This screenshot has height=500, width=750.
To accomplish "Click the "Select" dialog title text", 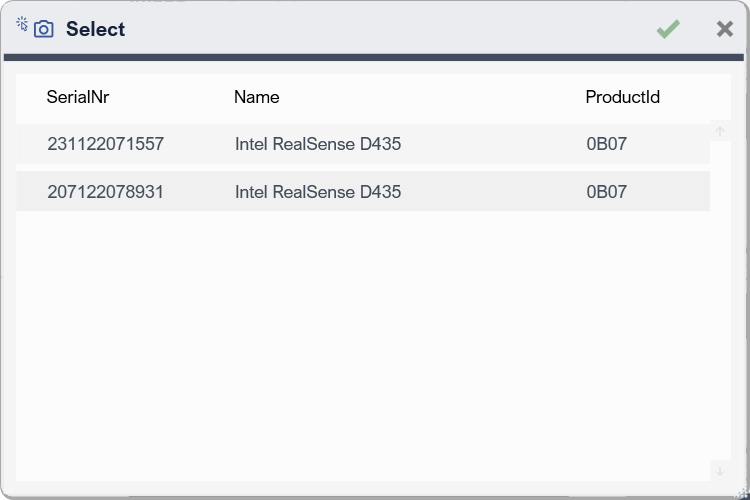I will pos(95,29).
